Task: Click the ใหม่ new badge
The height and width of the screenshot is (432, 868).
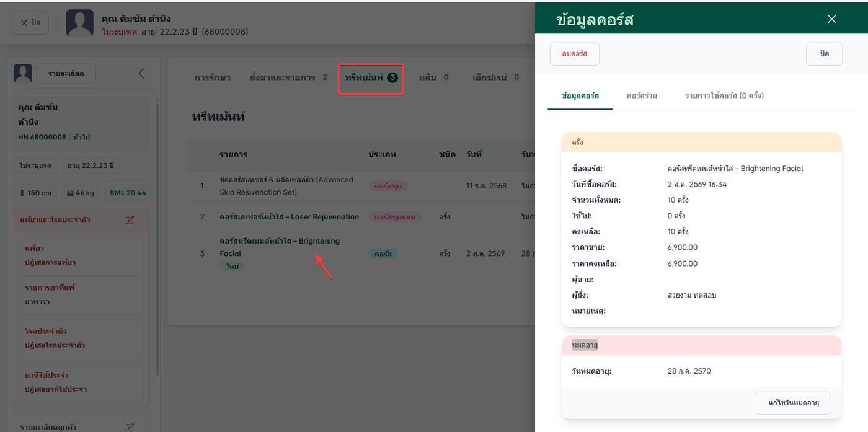Action: pos(232,266)
